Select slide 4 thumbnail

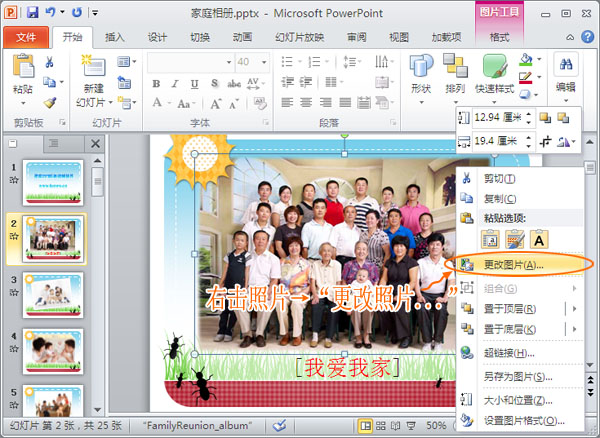(53, 351)
